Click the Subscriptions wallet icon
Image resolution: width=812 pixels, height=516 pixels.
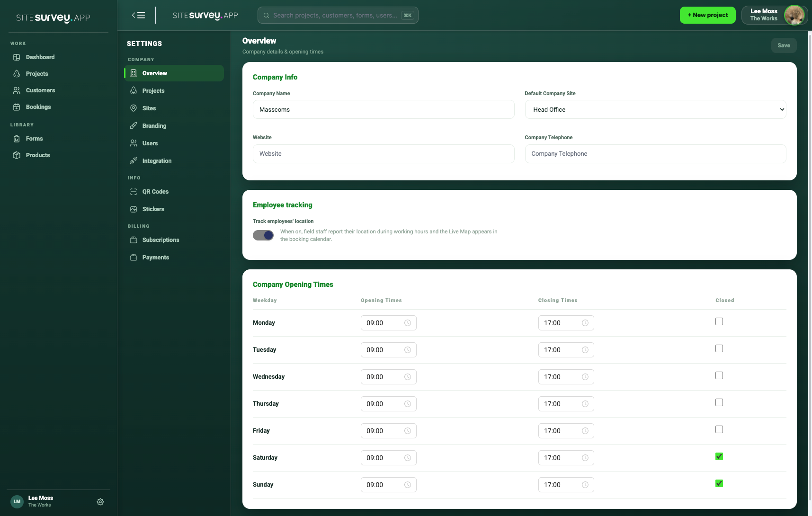coord(134,240)
